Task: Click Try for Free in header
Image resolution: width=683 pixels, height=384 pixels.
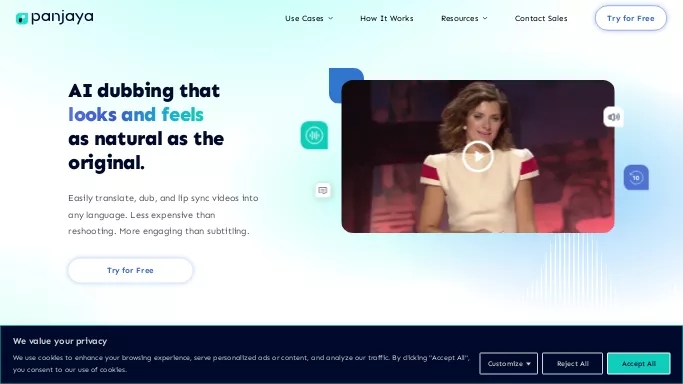Action: [631, 18]
